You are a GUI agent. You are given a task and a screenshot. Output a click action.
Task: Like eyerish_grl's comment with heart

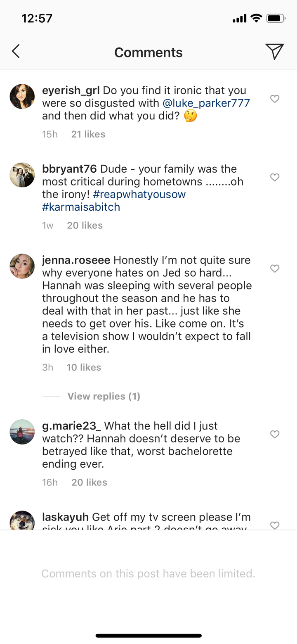[275, 99]
